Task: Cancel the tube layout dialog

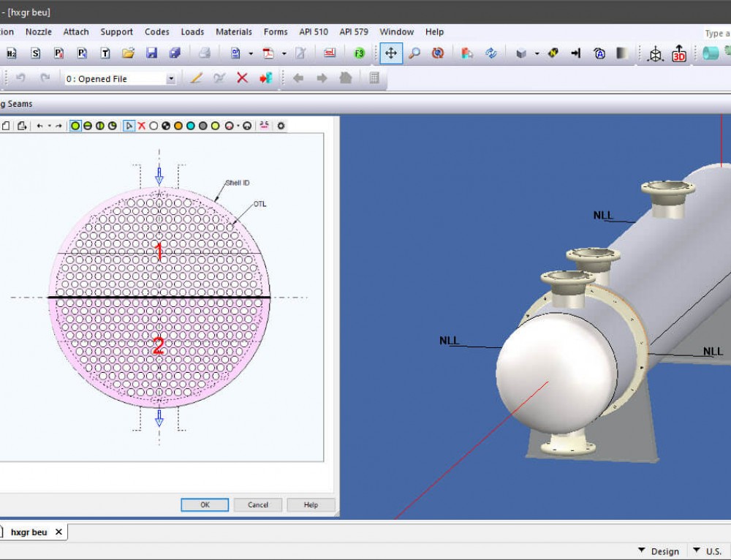Action: point(257,504)
